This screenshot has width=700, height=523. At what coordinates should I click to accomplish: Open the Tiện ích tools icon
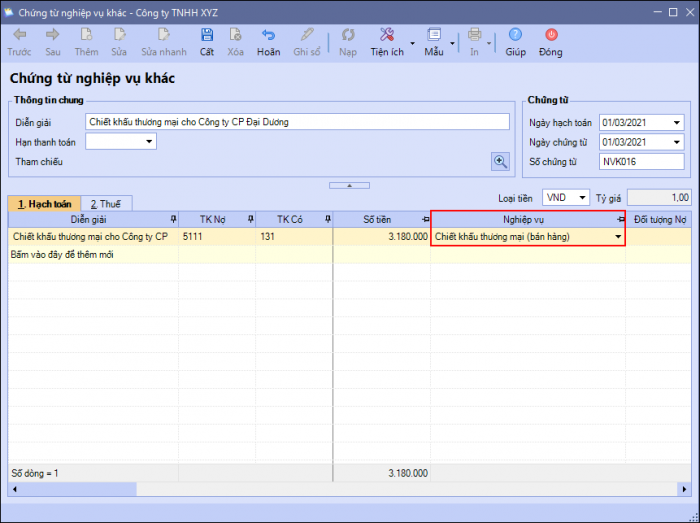386,35
